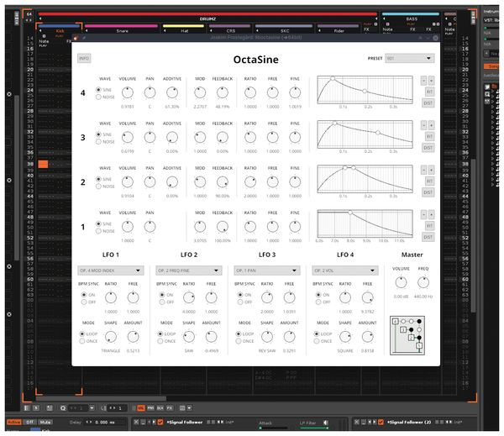
Task: Open the quantize value dropdown arrow
Action: (x=92, y=408)
